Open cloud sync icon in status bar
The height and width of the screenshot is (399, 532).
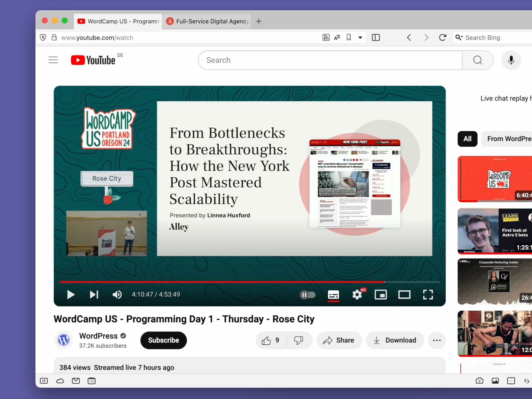pos(60,381)
